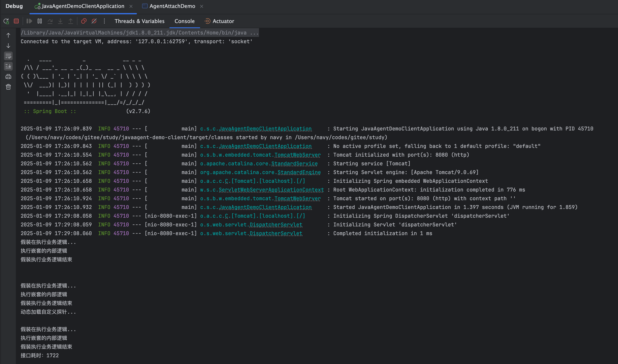
Task: Toggle Soft-Wrap in console
Action: click(8, 56)
